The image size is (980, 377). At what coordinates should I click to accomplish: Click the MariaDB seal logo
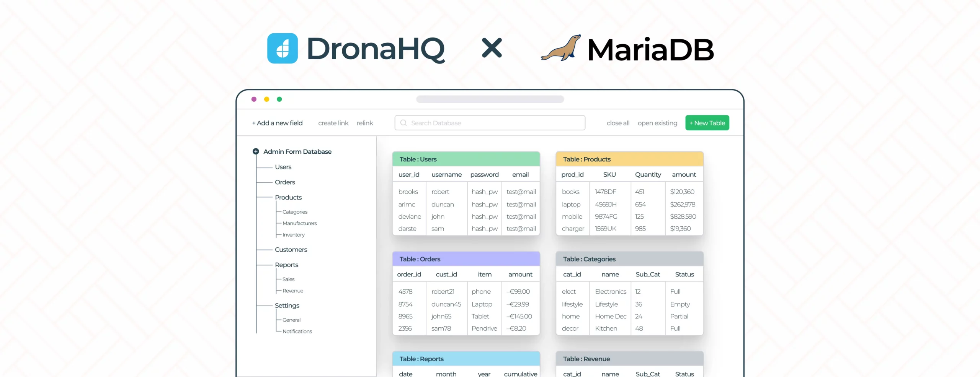coord(561,48)
